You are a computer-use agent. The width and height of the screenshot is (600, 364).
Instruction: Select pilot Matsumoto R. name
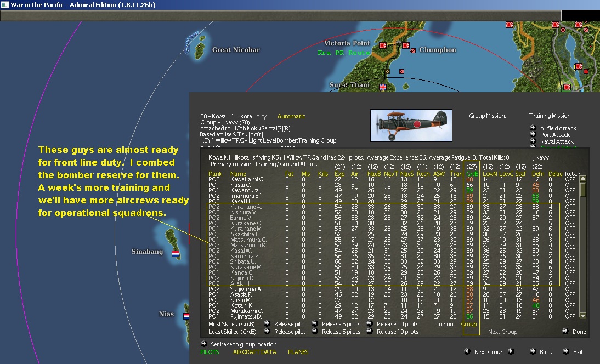248,245
